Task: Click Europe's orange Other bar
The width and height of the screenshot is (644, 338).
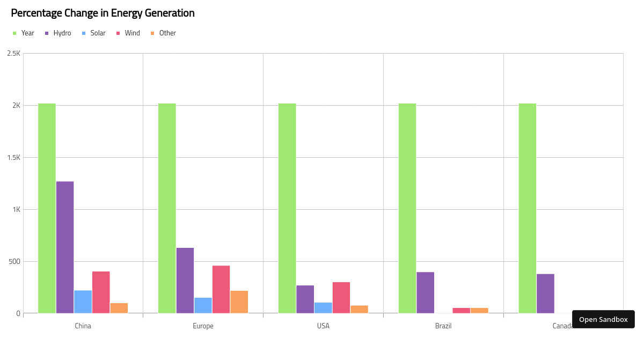Action: pos(239,302)
